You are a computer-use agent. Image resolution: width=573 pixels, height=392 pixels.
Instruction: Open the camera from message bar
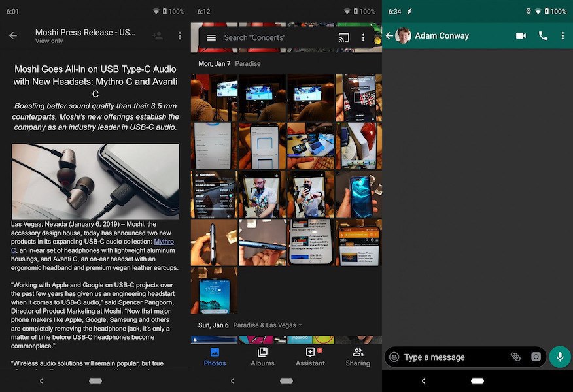point(536,357)
